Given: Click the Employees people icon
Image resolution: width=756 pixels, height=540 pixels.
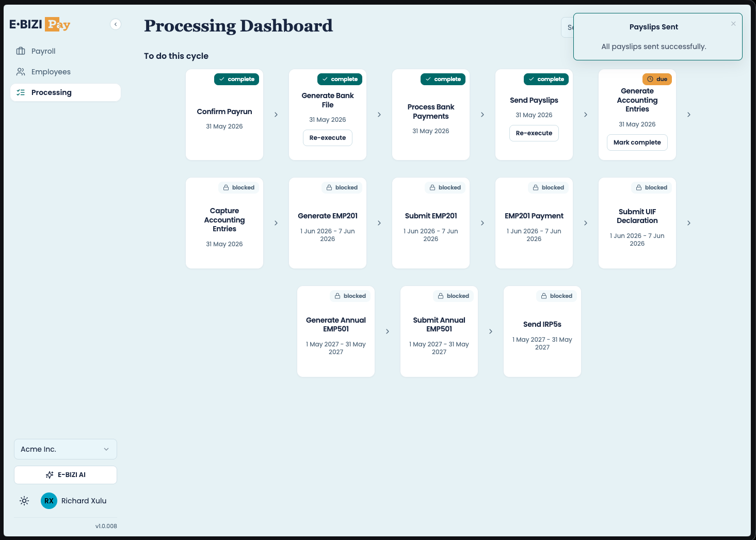Looking at the screenshot, I should [x=21, y=72].
